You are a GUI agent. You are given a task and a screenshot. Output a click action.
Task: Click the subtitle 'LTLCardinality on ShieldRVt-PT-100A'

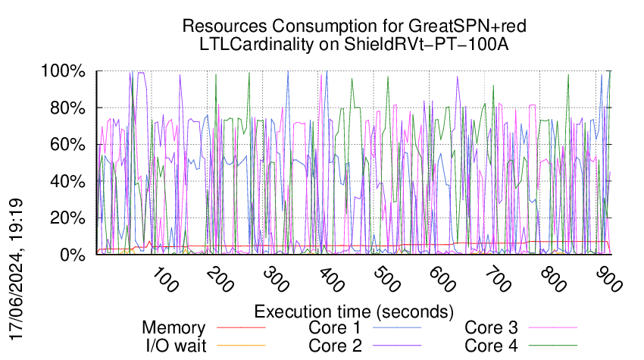354,45
